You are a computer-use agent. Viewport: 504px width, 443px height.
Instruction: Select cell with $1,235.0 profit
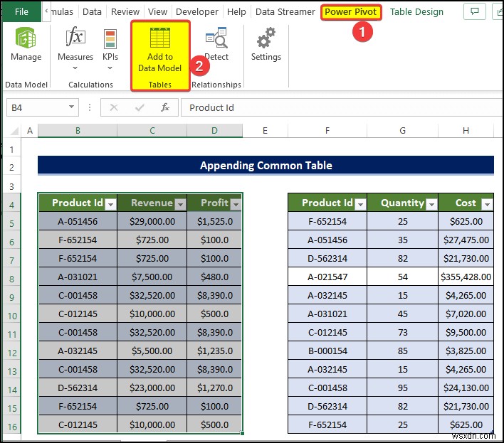pyautogui.click(x=214, y=351)
